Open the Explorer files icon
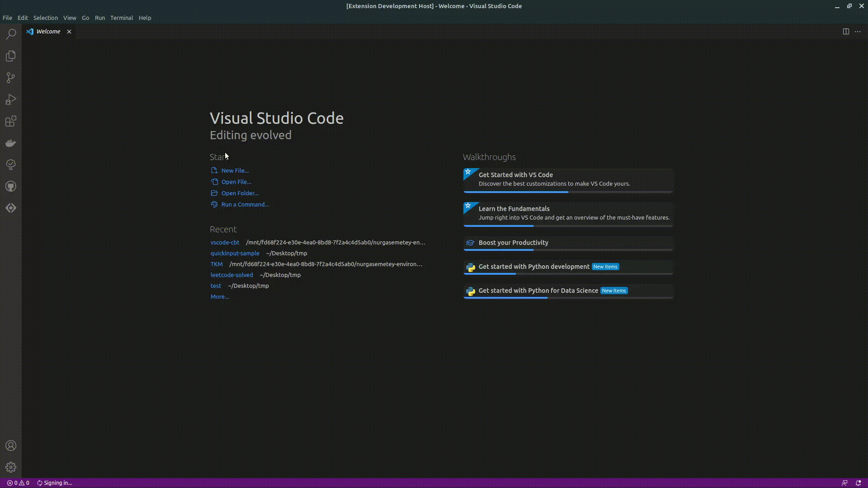The image size is (868, 488). tap(11, 56)
